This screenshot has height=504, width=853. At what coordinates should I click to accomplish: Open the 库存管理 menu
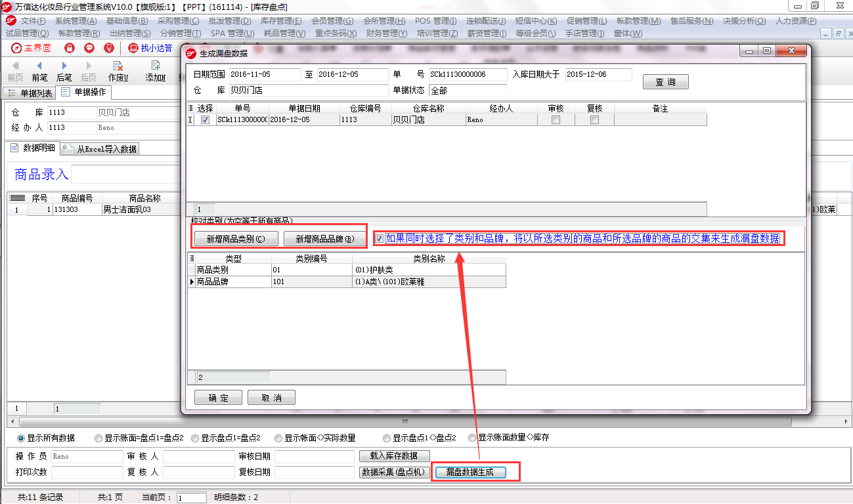[281, 21]
